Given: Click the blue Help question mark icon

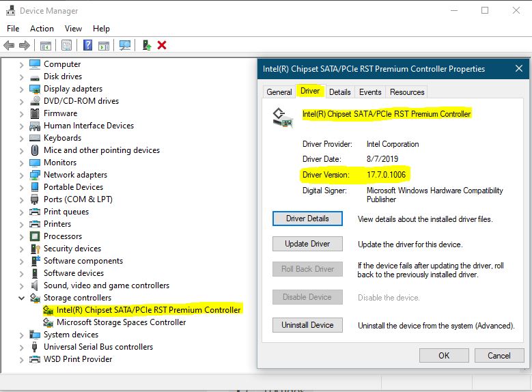Looking at the screenshot, I should coord(88,45).
